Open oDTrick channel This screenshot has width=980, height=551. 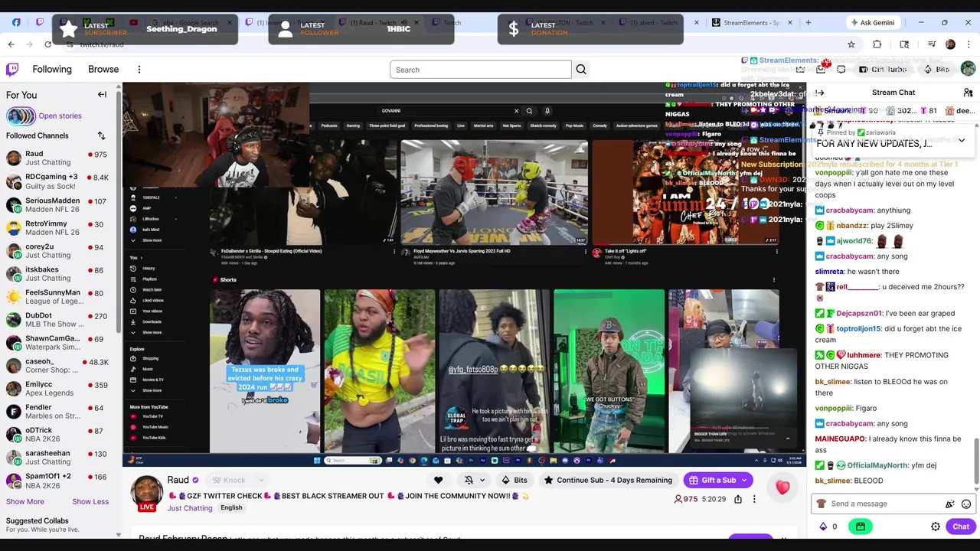click(58, 434)
